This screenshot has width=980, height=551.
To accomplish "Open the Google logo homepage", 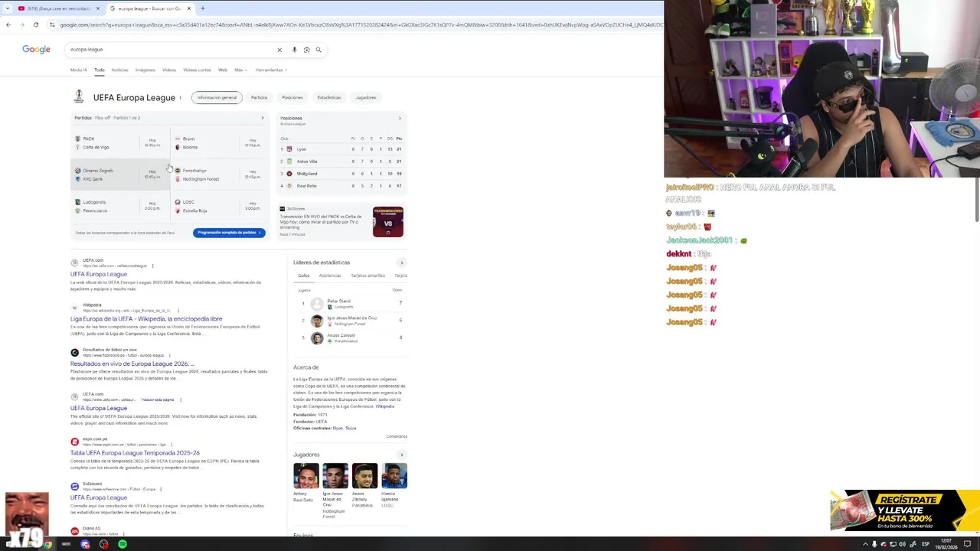I will [36, 49].
